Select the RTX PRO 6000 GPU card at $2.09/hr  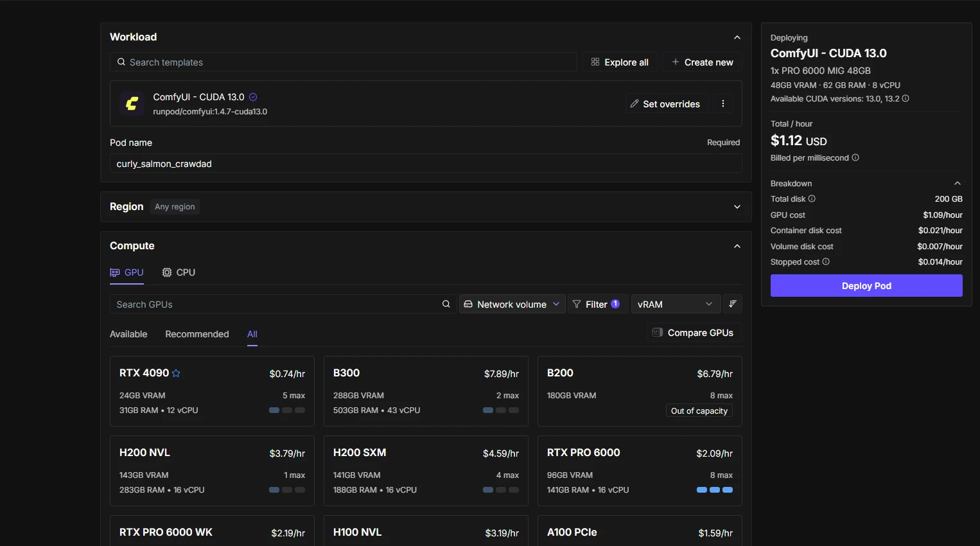pyautogui.click(x=640, y=471)
